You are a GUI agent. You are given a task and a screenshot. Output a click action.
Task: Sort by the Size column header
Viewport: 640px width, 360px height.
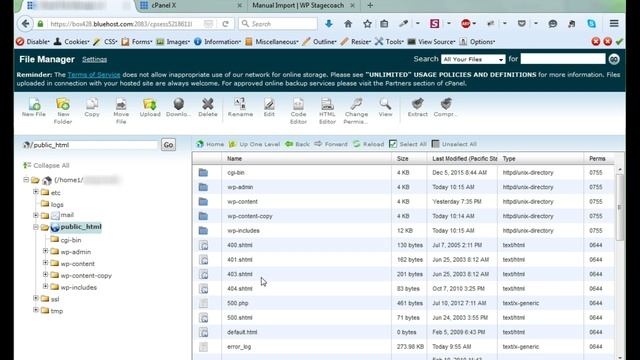click(409, 158)
